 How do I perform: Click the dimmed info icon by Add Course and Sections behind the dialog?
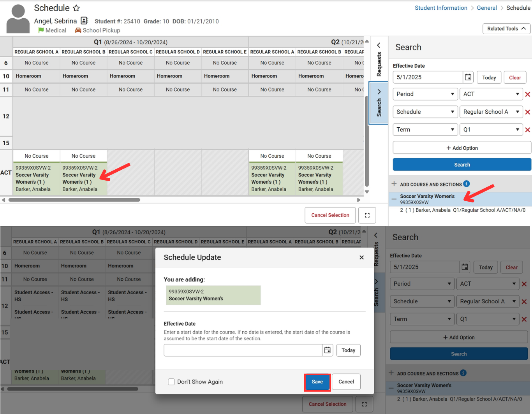(x=463, y=373)
